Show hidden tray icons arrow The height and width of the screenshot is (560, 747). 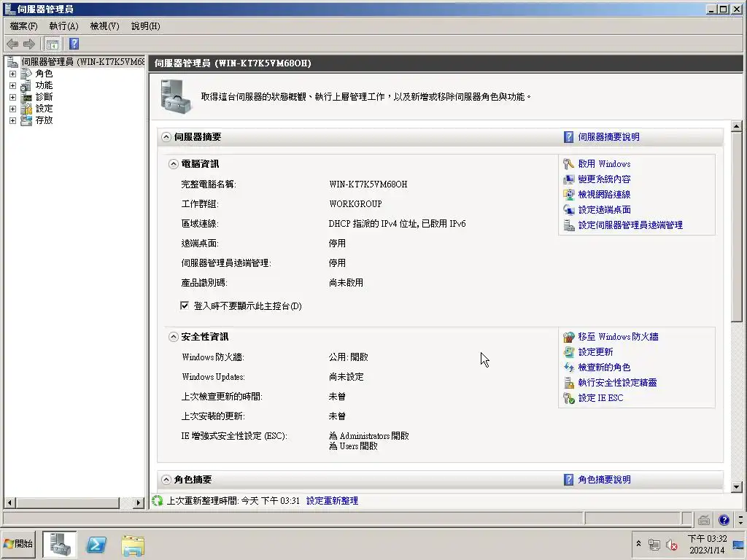638,543
